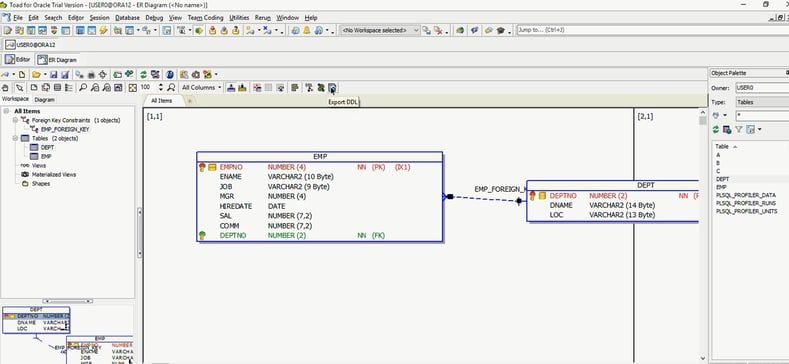Select table A in Object Palette list
This screenshot has height=364, width=789.
tap(718, 155)
